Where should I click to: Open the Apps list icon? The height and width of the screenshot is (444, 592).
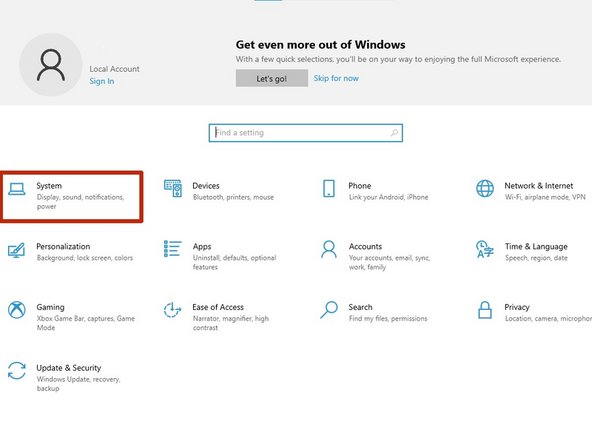tap(173, 249)
